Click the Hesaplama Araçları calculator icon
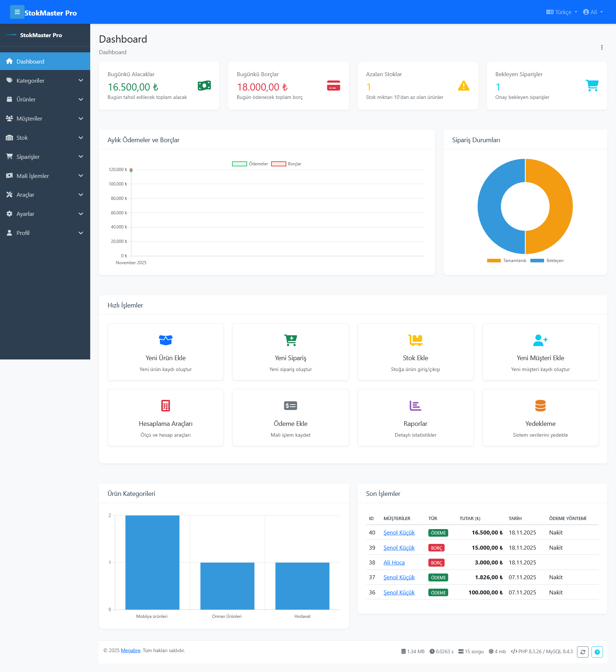 [x=165, y=405]
